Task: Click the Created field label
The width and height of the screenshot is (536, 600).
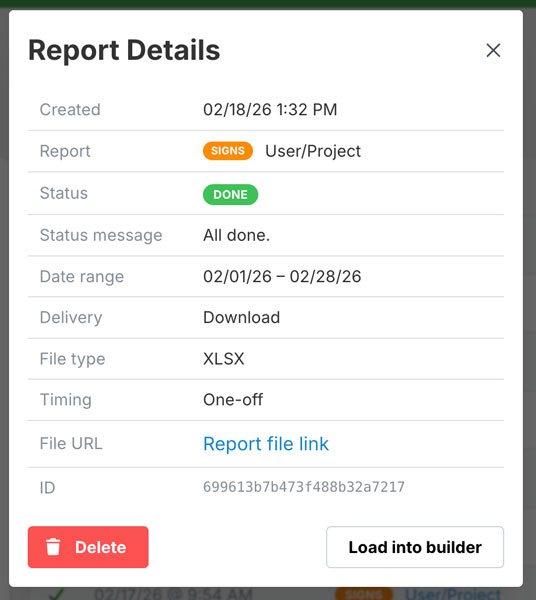Action: click(70, 109)
